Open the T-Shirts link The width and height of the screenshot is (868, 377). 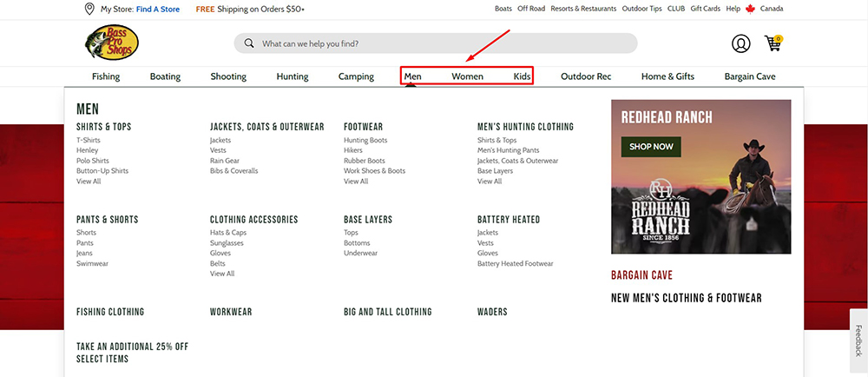click(x=89, y=140)
